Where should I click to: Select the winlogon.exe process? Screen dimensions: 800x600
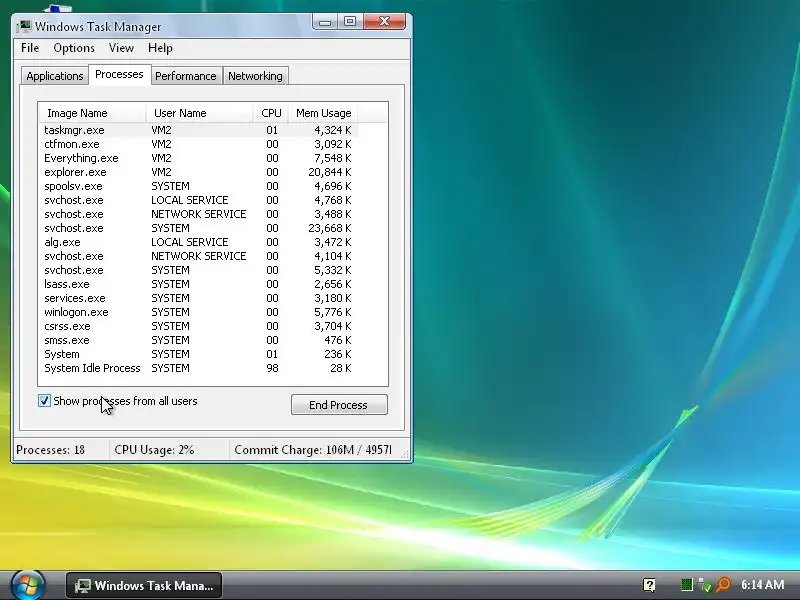(198, 312)
